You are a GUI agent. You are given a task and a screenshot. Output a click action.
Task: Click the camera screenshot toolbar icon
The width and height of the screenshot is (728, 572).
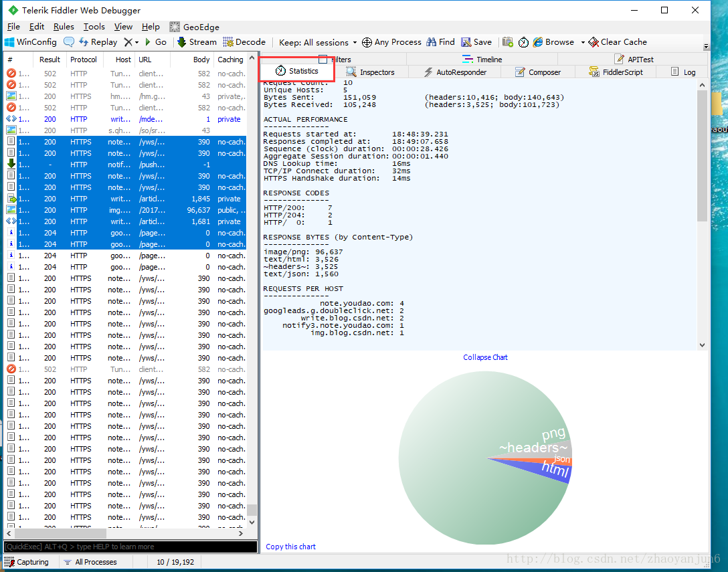tap(508, 42)
